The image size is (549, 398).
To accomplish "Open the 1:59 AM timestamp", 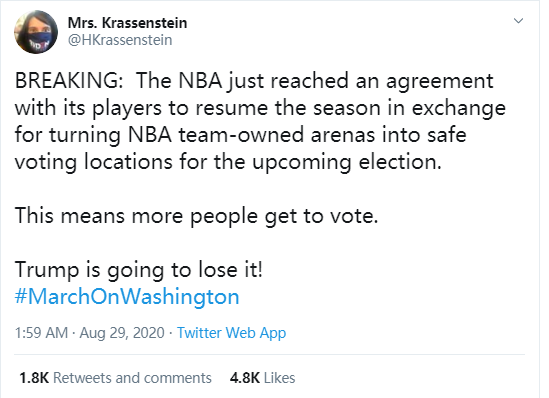I will [x=41, y=333].
